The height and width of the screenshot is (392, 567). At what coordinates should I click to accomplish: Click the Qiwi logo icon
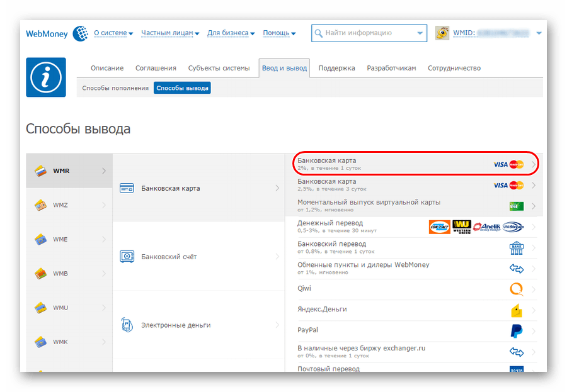(x=517, y=289)
